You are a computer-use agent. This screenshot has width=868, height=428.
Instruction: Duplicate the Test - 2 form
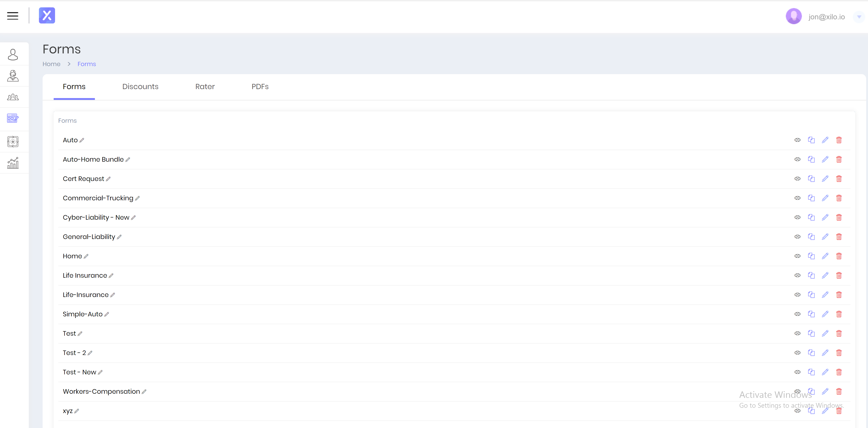(811, 352)
